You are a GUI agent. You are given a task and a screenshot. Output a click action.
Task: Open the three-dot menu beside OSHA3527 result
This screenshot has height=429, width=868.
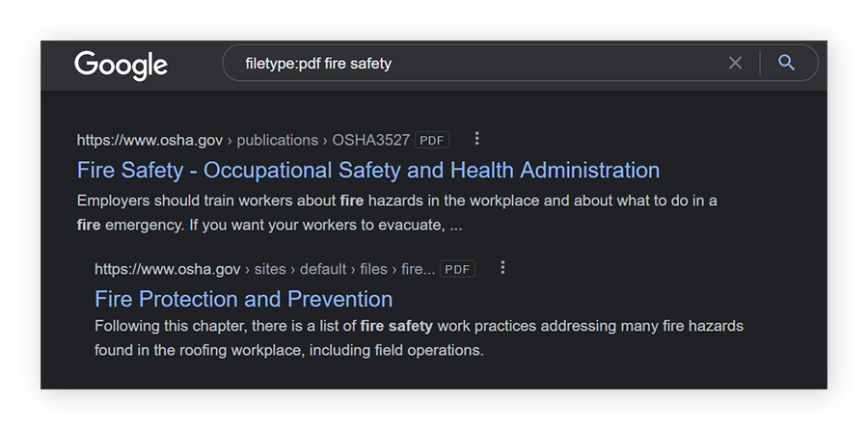pyautogui.click(x=476, y=139)
